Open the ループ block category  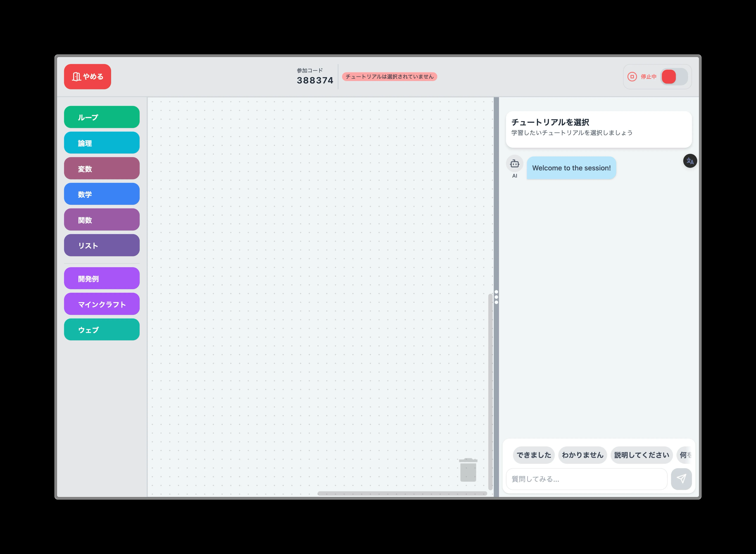click(x=102, y=117)
